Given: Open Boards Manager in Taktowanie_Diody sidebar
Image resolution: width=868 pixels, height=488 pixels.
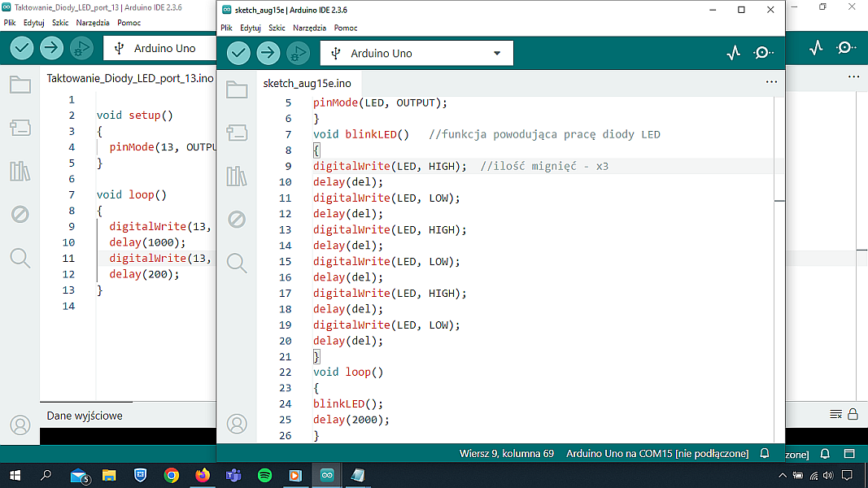Looking at the screenshot, I should (x=20, y=128).
